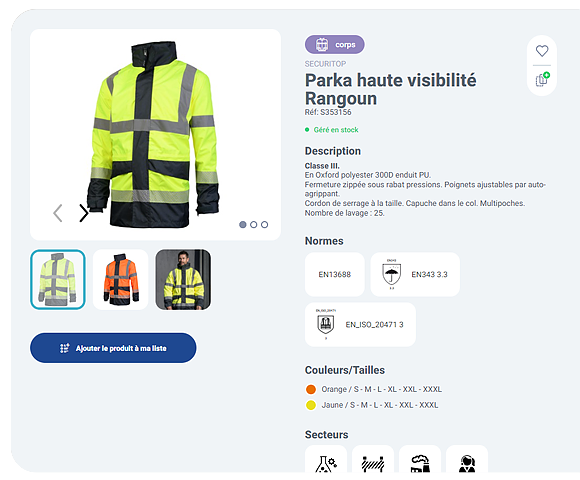The width and height of the screenshot is (580, 480).
Task: Click the corps category badge
Action: coord(334,44)
